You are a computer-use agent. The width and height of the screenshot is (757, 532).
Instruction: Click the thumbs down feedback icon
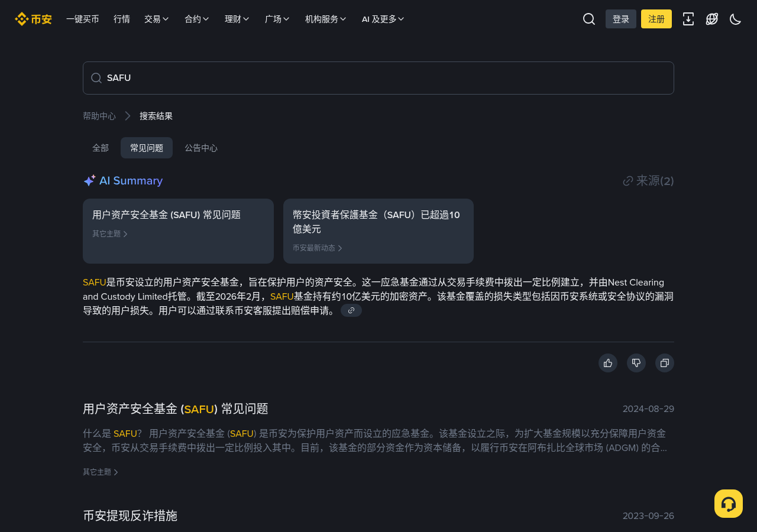636,363
